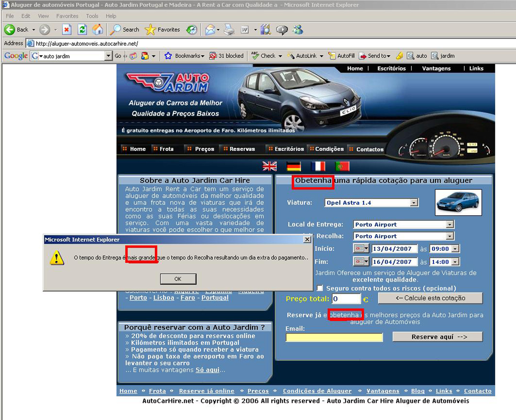516x420 pixels.
Task: Click the Go button on Google toolbar
Action: pyautogui.click(x=118, y=56)
